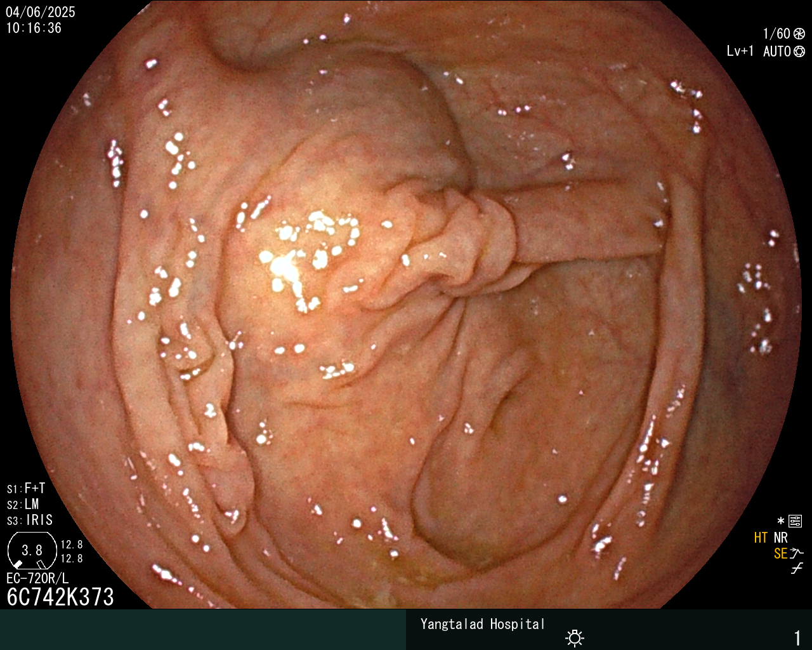The image size is (812, 650).
Task: Click the asterisk marker icon
Action: 781,522
